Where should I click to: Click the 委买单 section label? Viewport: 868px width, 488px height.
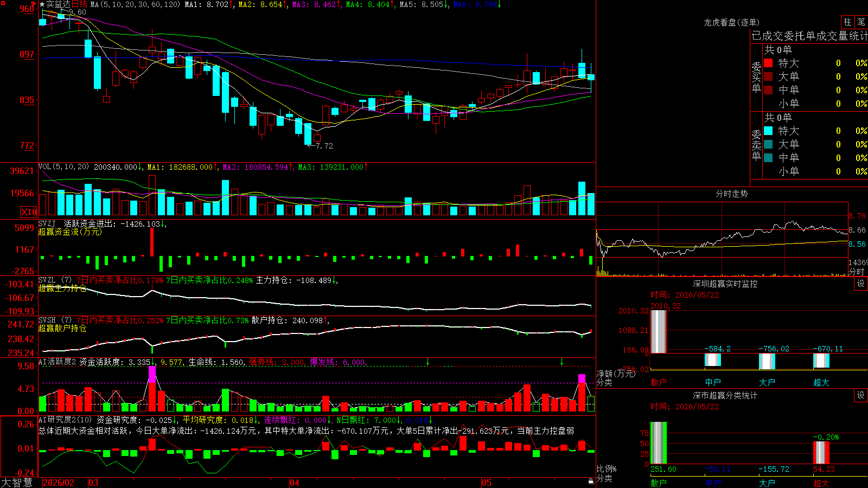pos(756,78)
